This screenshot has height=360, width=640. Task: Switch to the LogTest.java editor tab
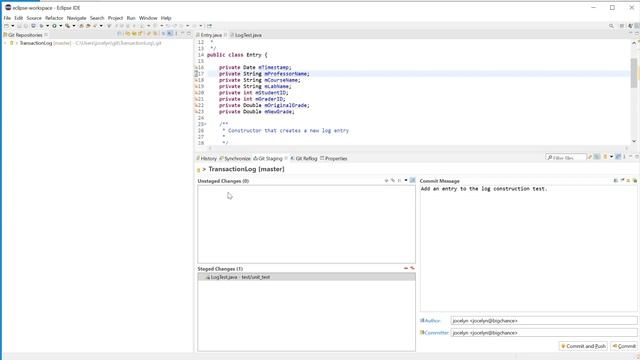(246, 35)
